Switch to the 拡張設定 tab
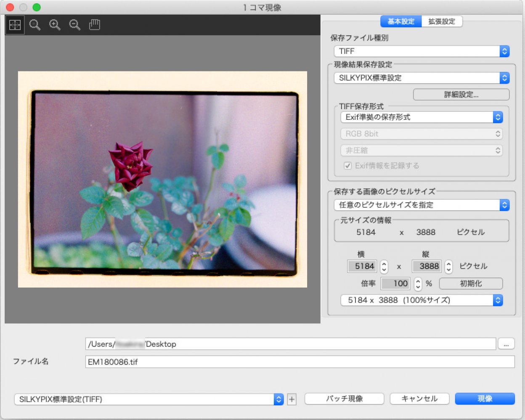 (442, 21)
